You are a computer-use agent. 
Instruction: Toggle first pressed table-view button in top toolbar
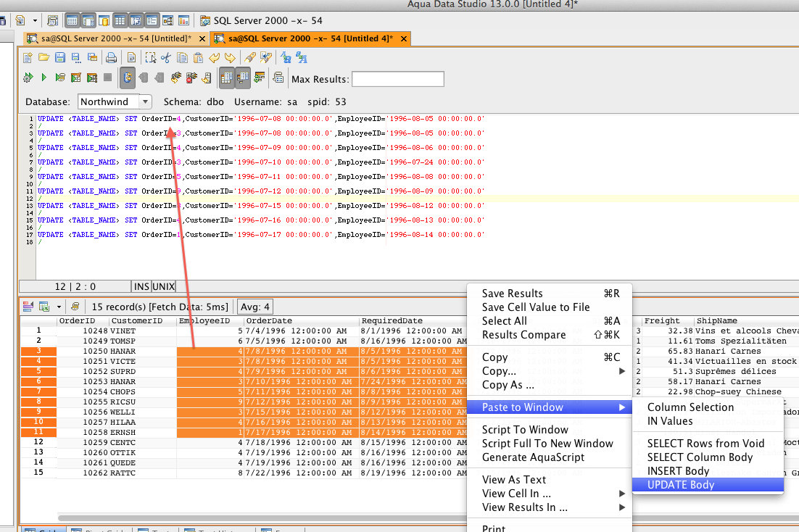(x=72, y=21)
